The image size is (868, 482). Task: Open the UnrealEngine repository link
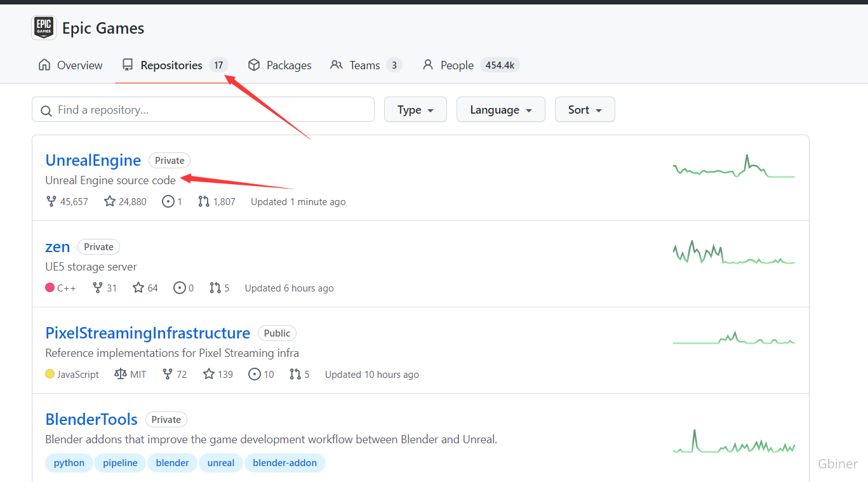pos(93,161)
